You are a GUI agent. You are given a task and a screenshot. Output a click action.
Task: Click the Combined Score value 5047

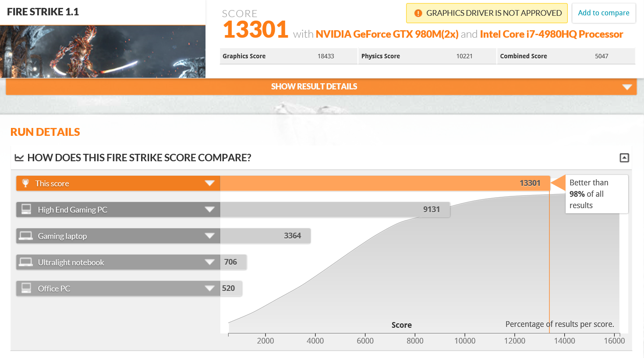tap(602, 56)
